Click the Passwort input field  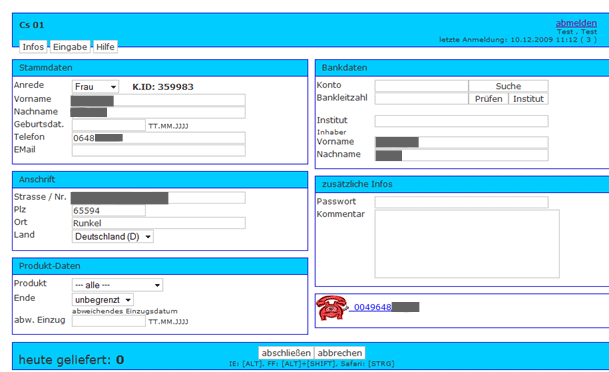[461, 202]
